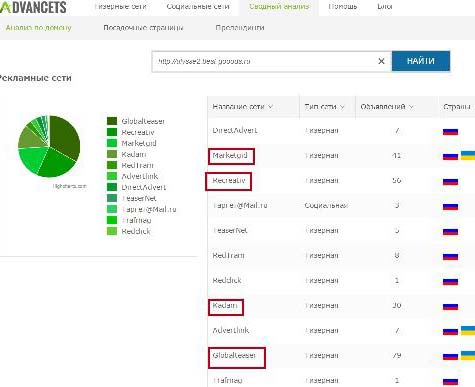Clear the search field with X icon
The image size is (475, 387).
tap(381, 61)
